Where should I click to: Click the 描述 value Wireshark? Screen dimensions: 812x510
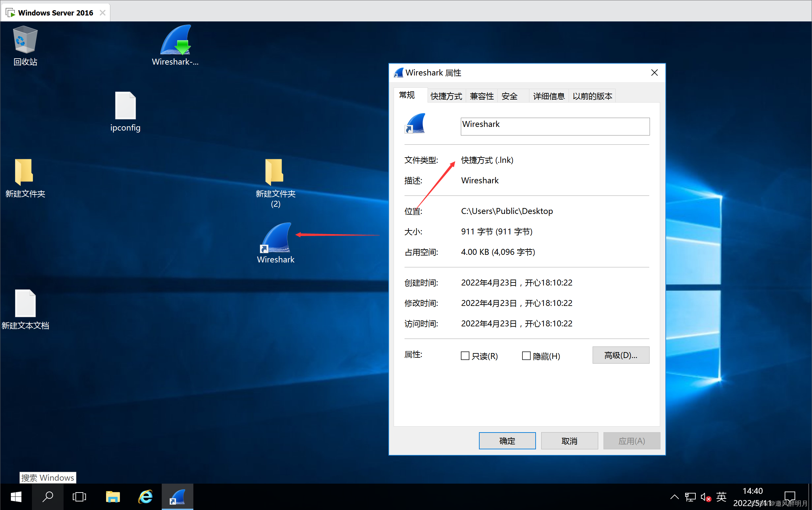tap(480, 180)
